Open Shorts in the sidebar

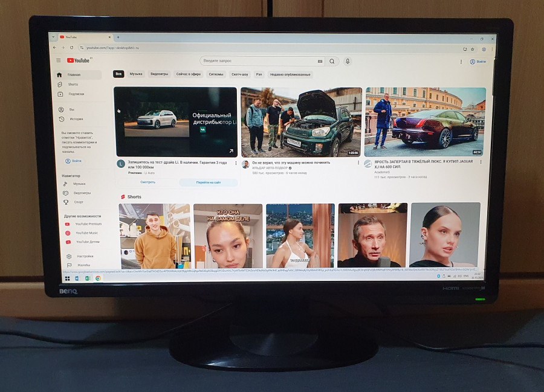(73, 85)
